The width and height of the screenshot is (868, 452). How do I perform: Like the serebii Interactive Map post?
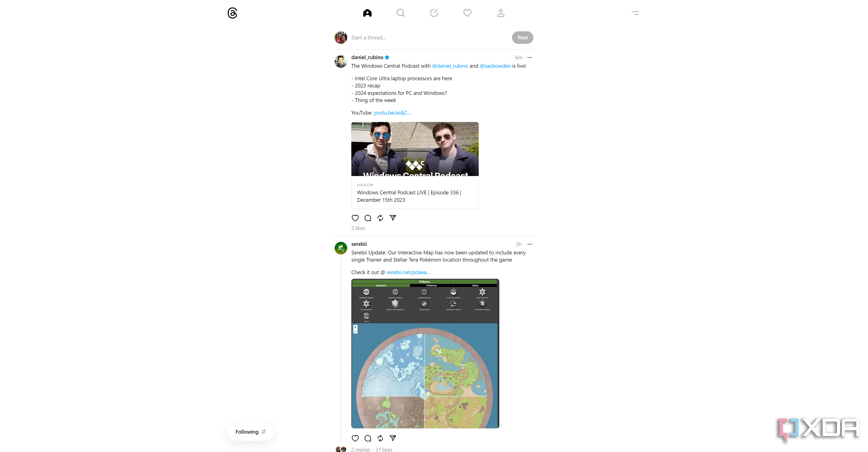pyautogui.click(x=355, y=438)
